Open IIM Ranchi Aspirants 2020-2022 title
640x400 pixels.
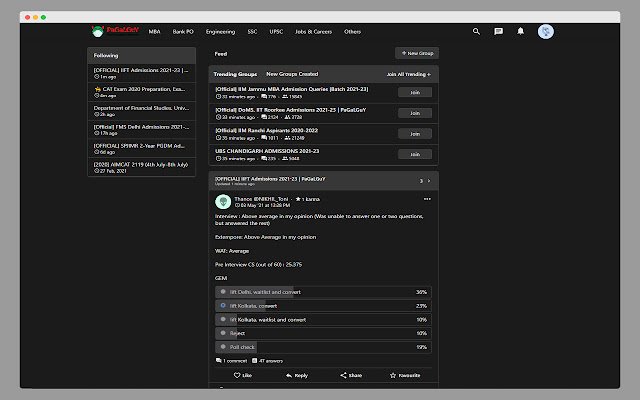266,131
